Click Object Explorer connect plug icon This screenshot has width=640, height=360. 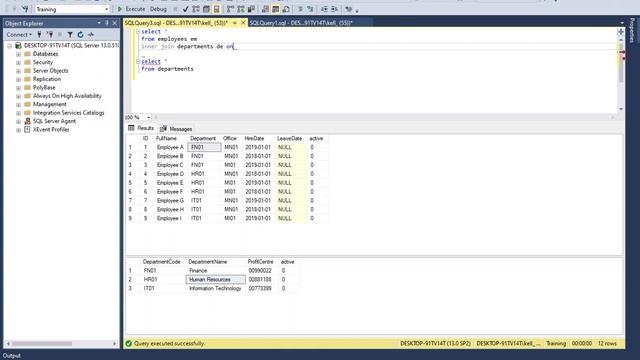(39, 35)
